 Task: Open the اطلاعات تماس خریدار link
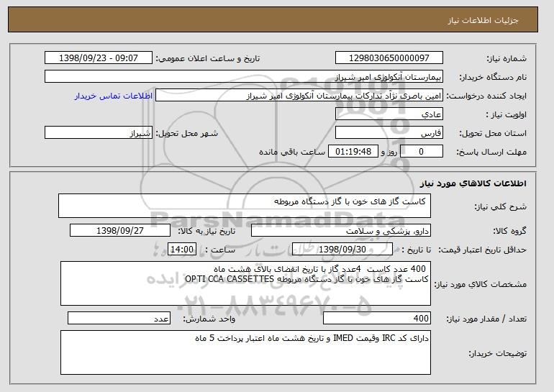point(114,96)
